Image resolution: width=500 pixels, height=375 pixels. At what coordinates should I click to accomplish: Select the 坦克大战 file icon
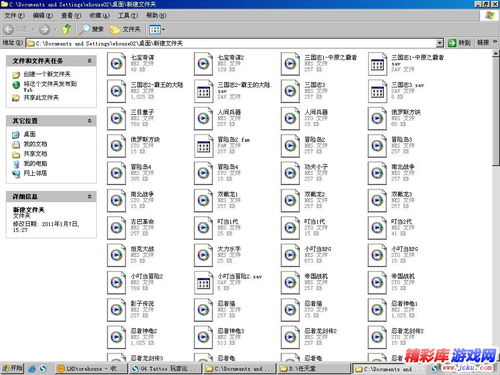(116, 255)
